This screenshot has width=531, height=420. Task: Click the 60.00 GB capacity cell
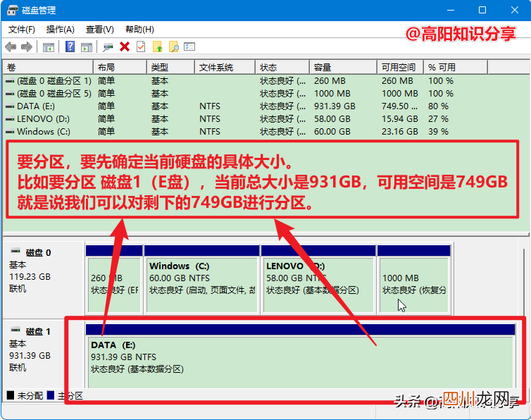click(332, 132)
